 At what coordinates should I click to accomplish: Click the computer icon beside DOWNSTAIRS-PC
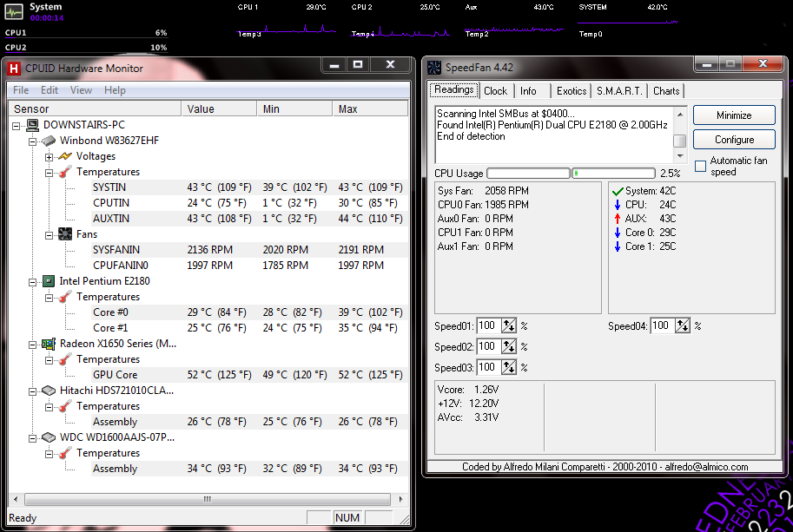[33, 125]
